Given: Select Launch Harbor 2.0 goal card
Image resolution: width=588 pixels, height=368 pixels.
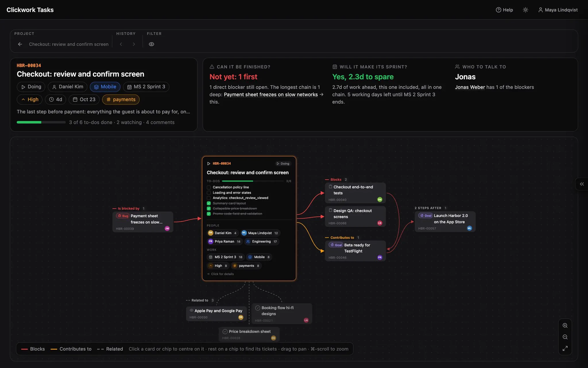Looking at the screenshot, I should pos(445,222).
